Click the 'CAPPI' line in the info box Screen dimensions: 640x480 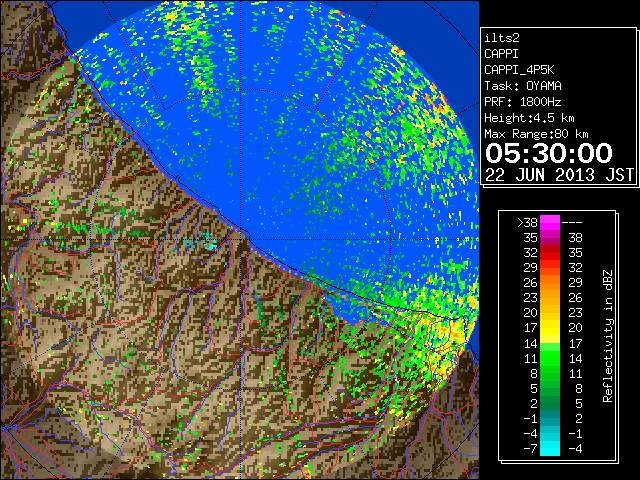501,54
